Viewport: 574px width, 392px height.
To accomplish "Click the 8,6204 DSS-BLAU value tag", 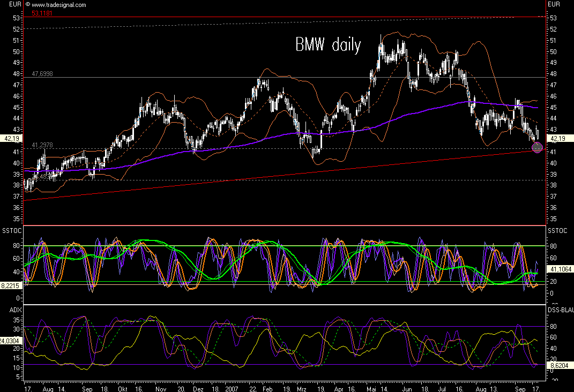I will [x=558, y=365].
